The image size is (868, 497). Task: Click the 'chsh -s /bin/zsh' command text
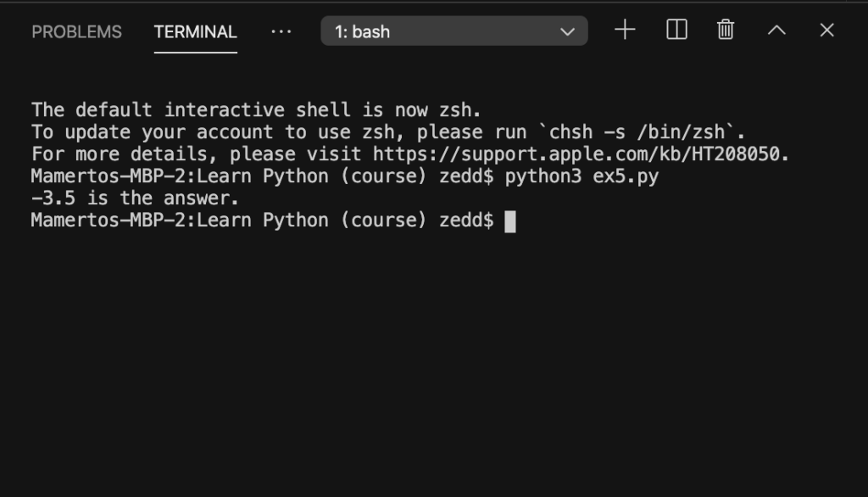[x=637, y=132]
